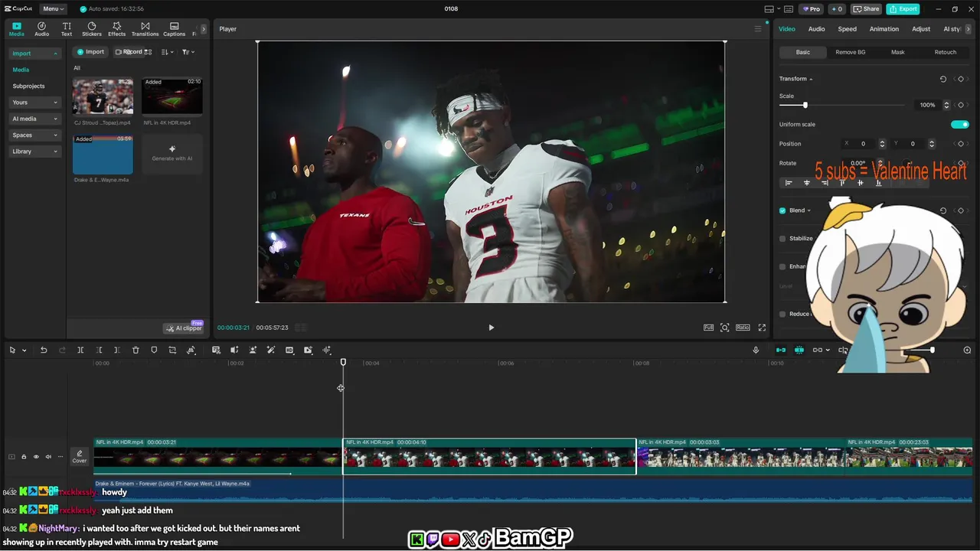Click the record voiceover microphone icon
This screenshot has height=551, width=980.
coord(756,350)
